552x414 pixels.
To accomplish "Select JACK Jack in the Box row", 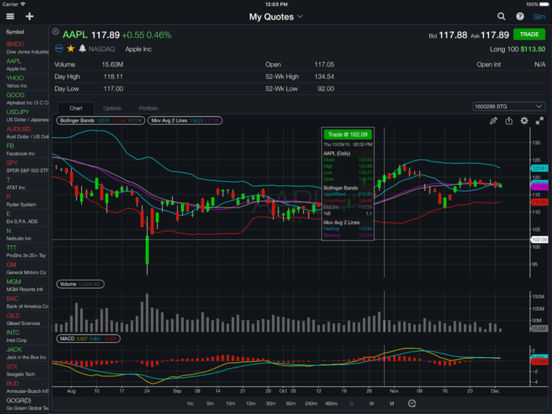I will [25, 353].
